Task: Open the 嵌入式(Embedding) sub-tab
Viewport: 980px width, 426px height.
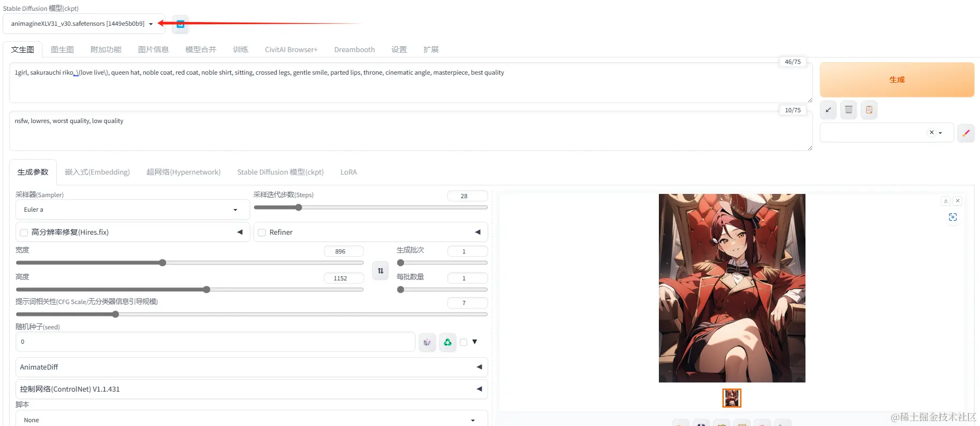Action: [x=97, y=172]
